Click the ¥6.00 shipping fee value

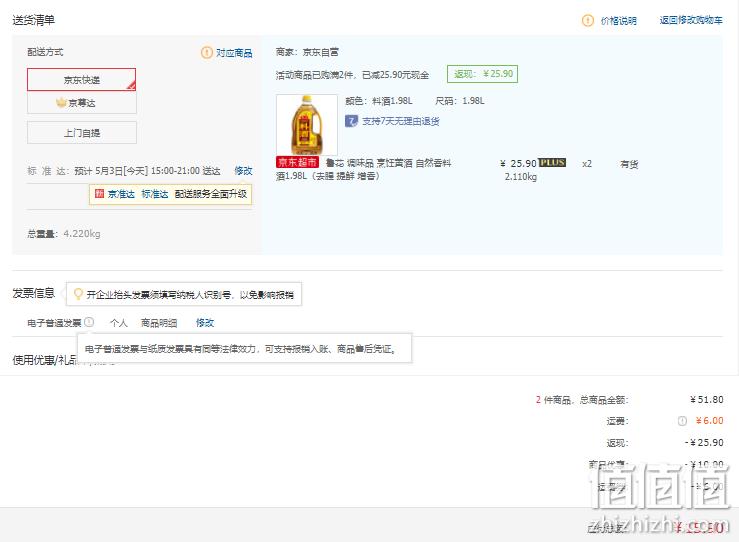pyautogui.click(x=709, y=421)
